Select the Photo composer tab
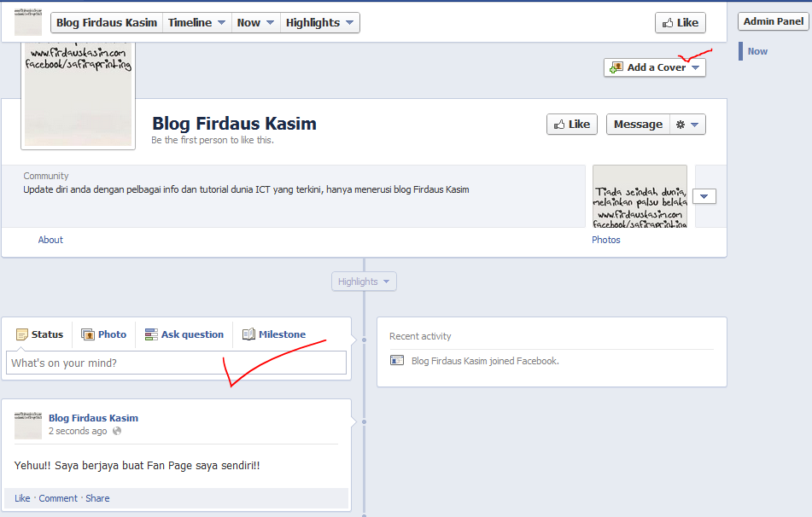Viewport: 812px width, 517px height. (x=103, y=334)
